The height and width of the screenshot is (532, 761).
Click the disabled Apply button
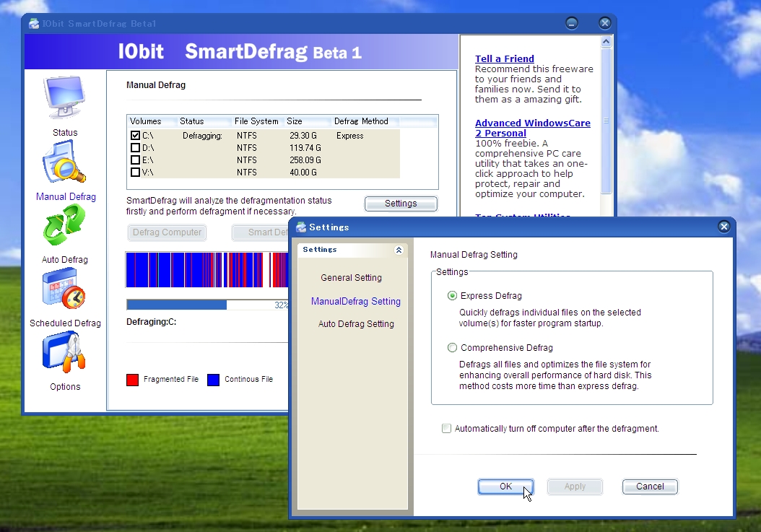click(x=575, y=487)
